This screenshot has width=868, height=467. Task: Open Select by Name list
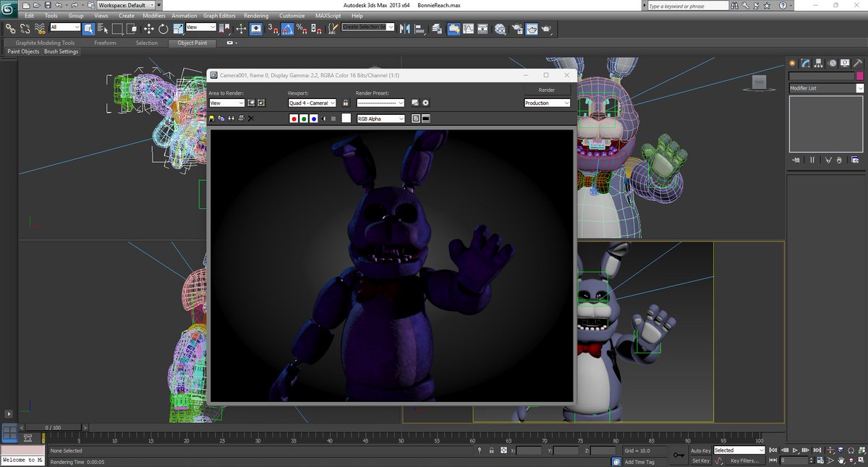[102, 29]
